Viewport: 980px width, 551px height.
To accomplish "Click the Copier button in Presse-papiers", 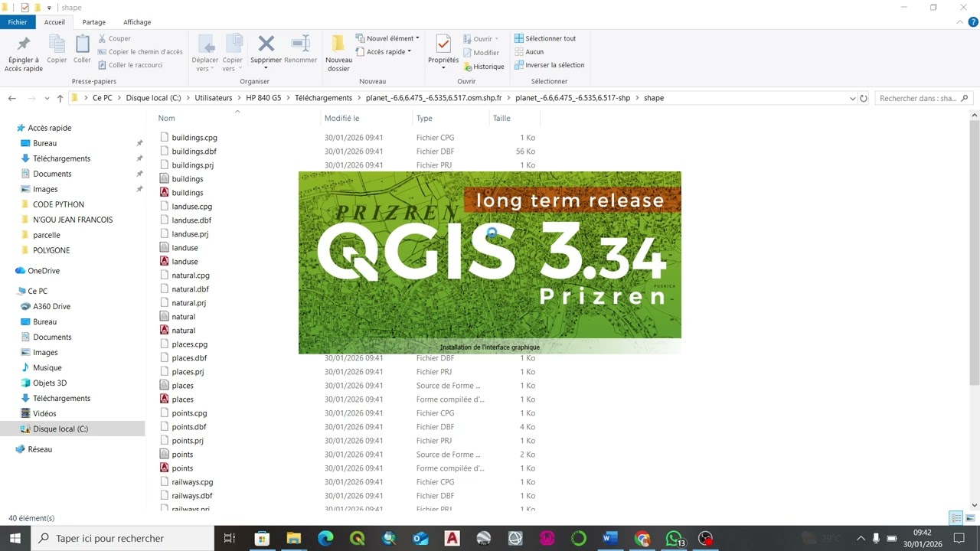I will click(x=57, y=50).
